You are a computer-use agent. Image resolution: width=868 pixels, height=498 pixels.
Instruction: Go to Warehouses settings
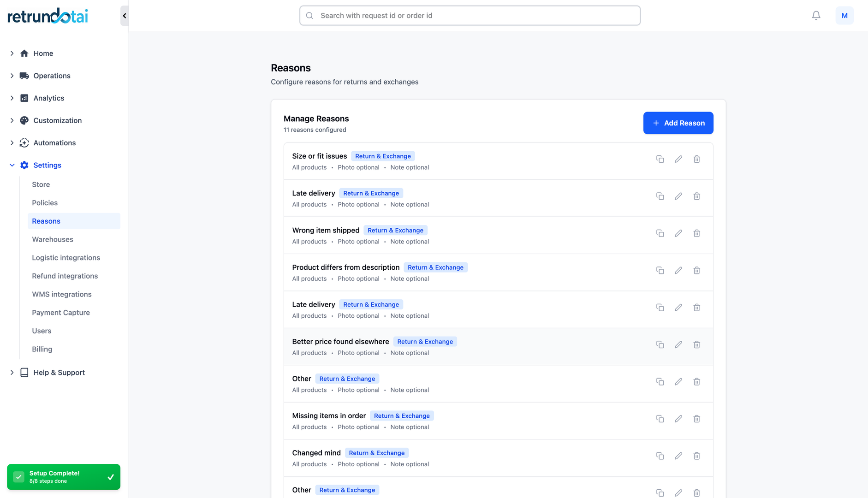(x=53, y=239)
